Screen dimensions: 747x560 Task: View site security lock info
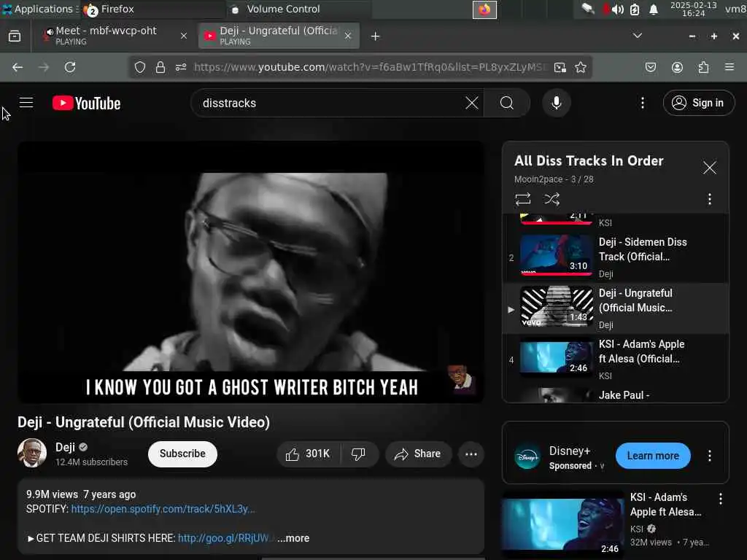pyautogui.click(x=160, y=67)
